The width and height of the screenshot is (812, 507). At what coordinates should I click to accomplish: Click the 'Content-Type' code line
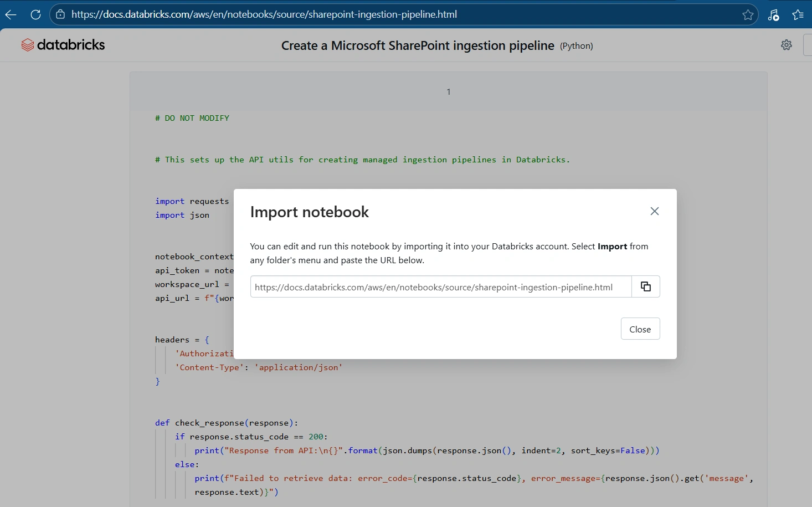click(259, 367)
